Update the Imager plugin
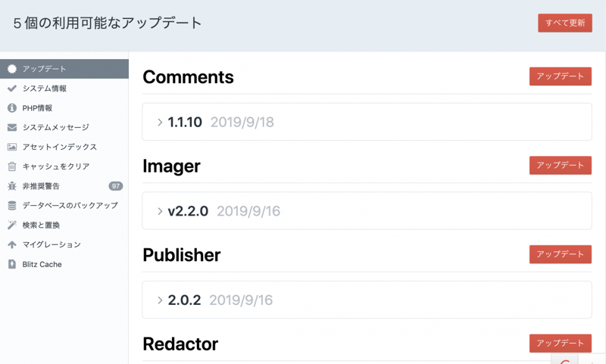The height and width of the screenshot is (364, 606). tap(560, 166)
